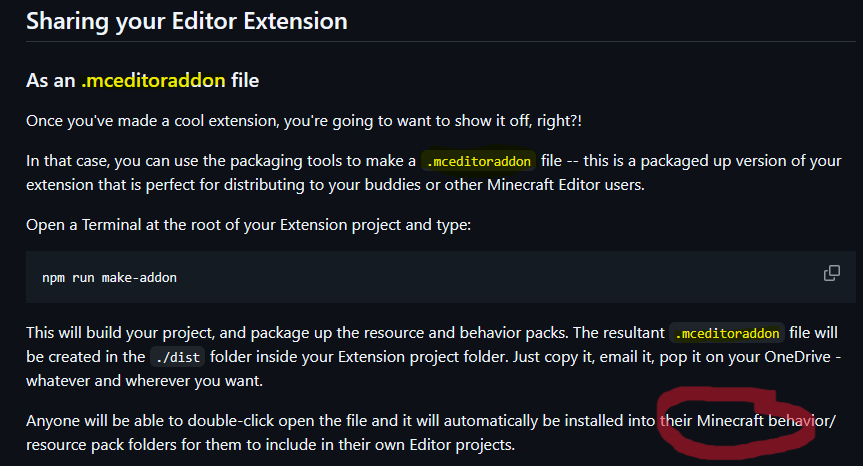Image resolution: width=863 pixels, height=466 pixels.
Task: Click the horizontal divider under the main heading
Action: coord(441,41)
